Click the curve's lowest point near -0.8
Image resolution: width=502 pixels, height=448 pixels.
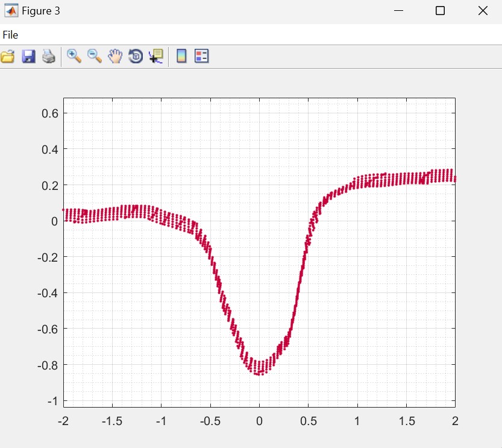pos(259,373)
